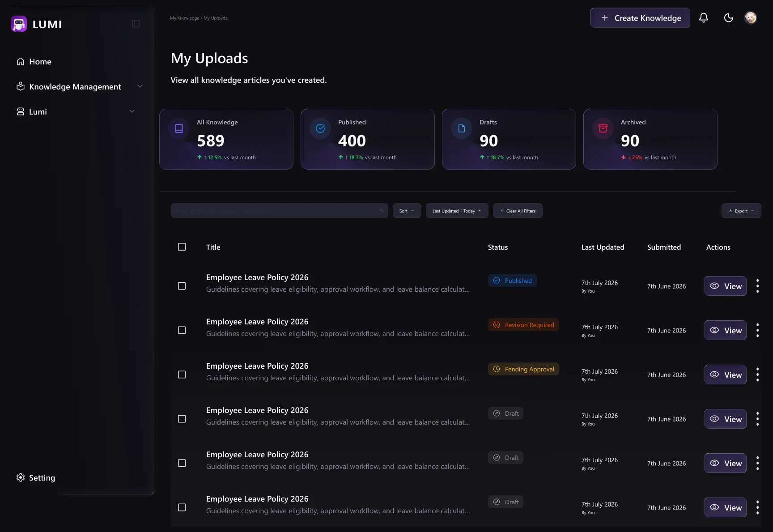View the Published article row
773x532 pixels.
(x=726, y=286)
